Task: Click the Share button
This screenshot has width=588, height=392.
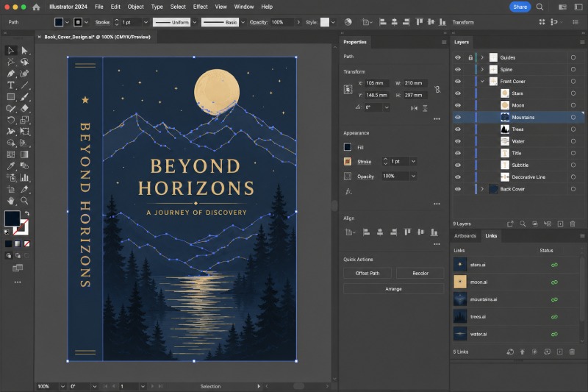Action: click(x=520, y=7)
